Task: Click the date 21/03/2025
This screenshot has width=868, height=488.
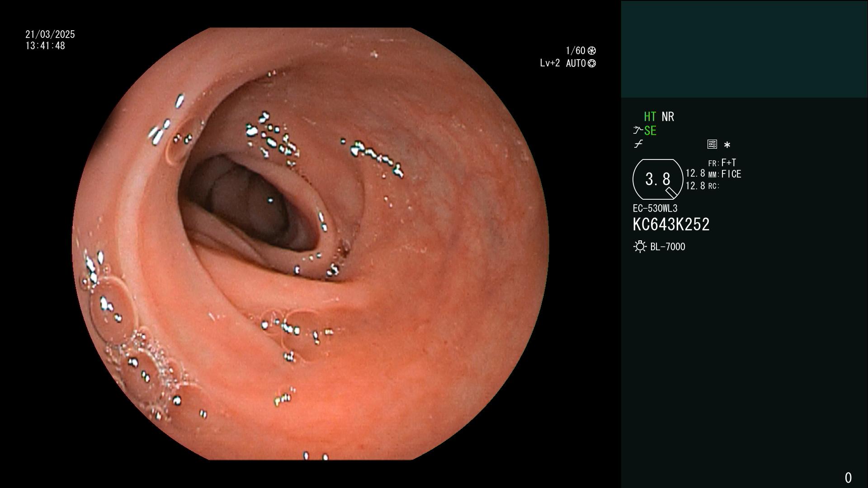Action: [50, 34]
